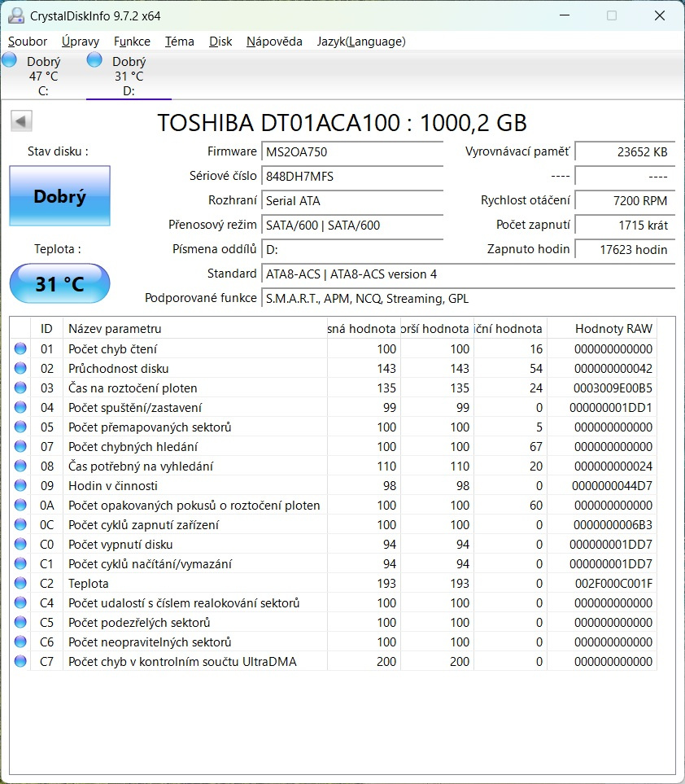
Task: Open the Jazyk(Language) menu
Action: click(x=361, y=41)
